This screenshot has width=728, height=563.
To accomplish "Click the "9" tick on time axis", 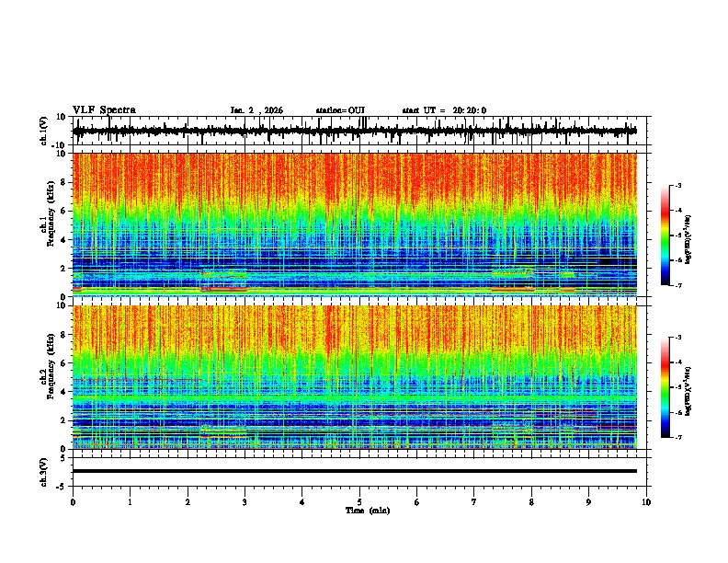I will 588,502.
